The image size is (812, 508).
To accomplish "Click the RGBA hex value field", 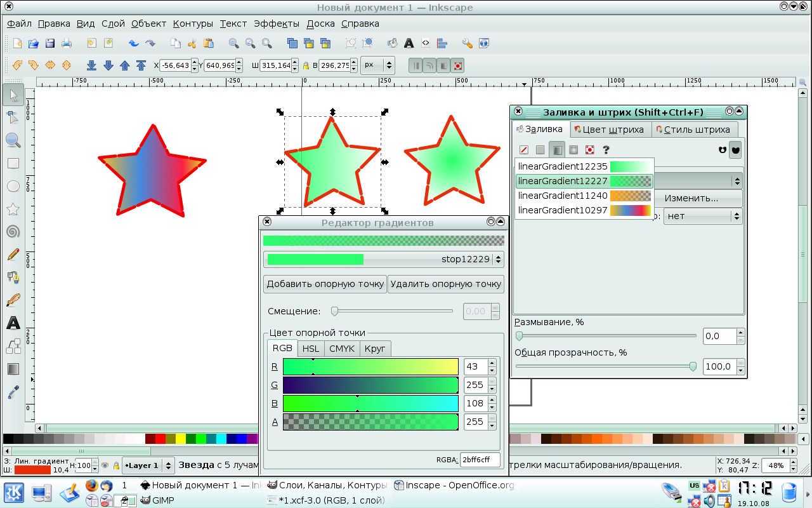I will 480,460.
